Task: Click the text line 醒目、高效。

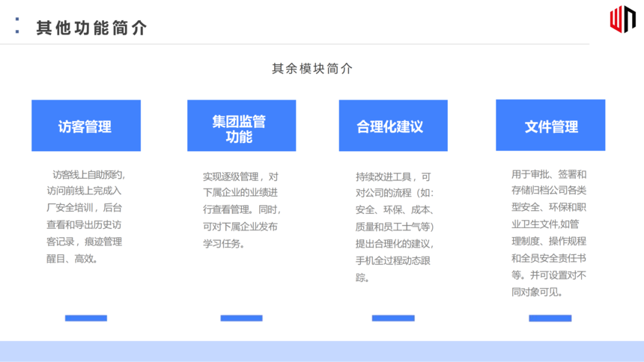Action: coord(72,259)
